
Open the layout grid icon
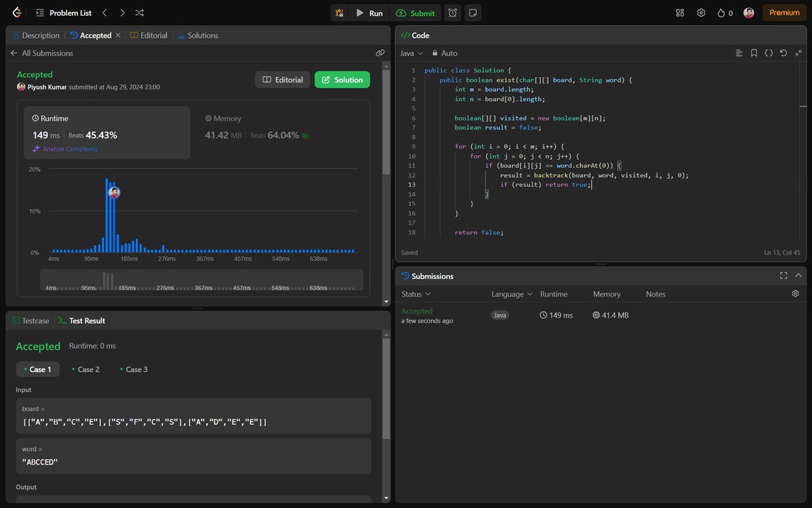680,13
